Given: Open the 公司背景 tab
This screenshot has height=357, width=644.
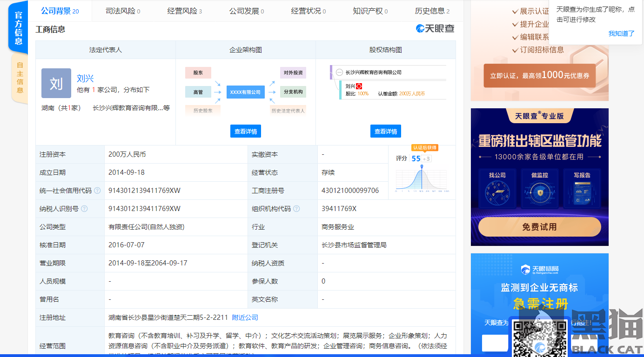Looking at the screenshot, I should [60, 11].
